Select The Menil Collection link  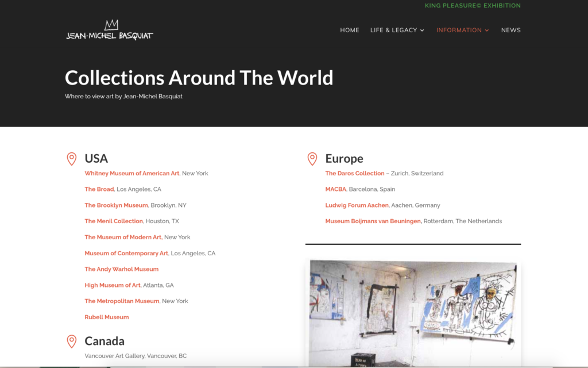pyautogui.click(x=114, y=221)
